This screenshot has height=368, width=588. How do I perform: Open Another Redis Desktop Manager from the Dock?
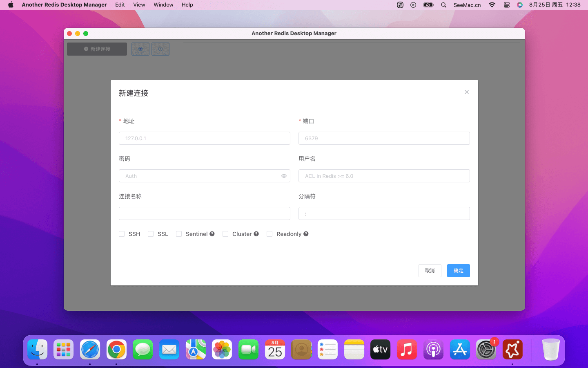tap(512, 350)
